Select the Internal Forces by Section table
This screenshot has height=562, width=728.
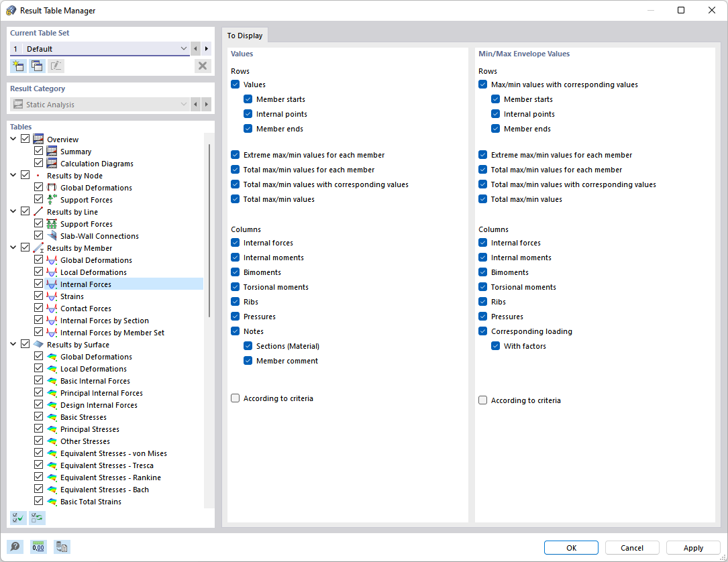pyautogui.click(x=103, y=320)
